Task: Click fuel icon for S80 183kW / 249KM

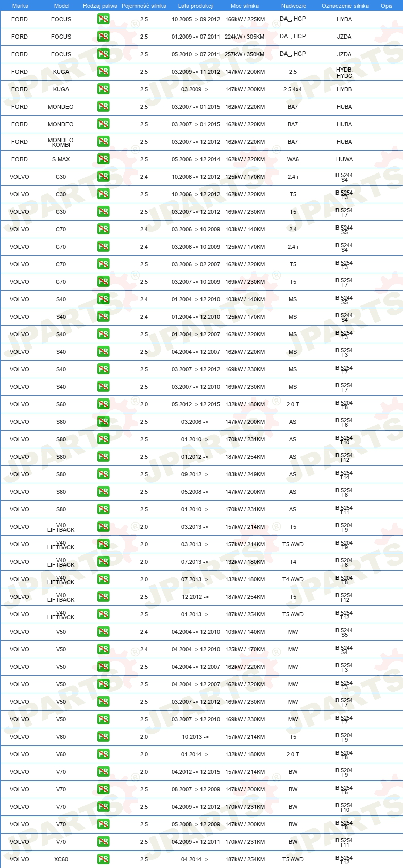Action: pos(103,474)
